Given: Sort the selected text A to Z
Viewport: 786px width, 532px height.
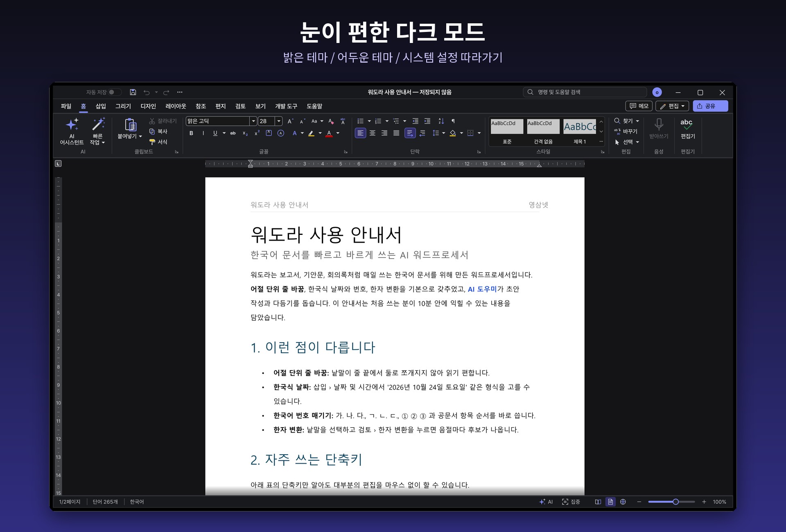Looking at the screenshot, I should pos(441,121).
